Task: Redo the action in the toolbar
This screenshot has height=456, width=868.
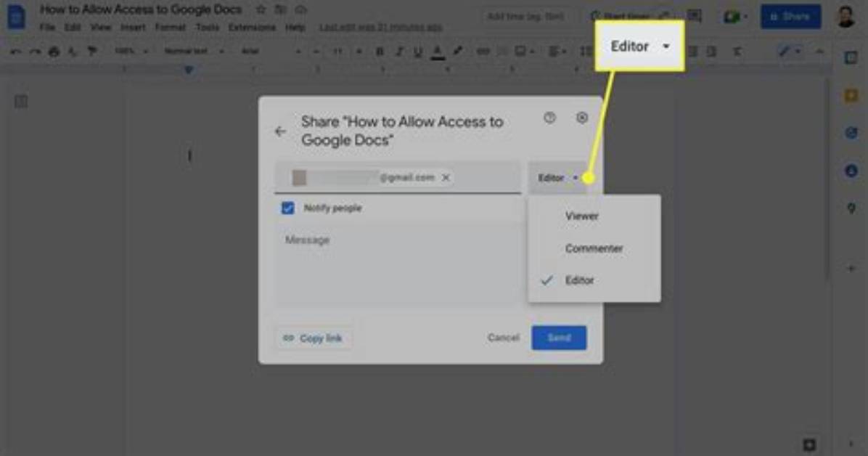Action: pos(35,52)
